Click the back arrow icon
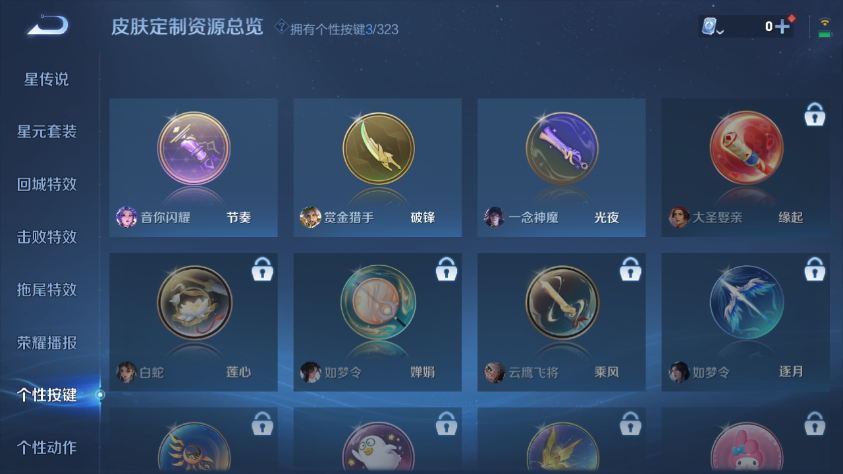Screen dimensions: 843x474 [48, 25]
